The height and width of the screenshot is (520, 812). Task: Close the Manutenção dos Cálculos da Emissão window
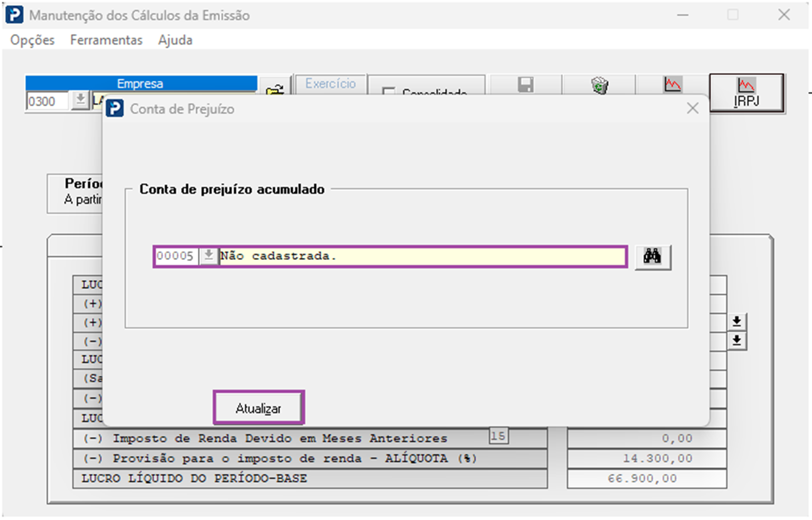click(784, 15)
